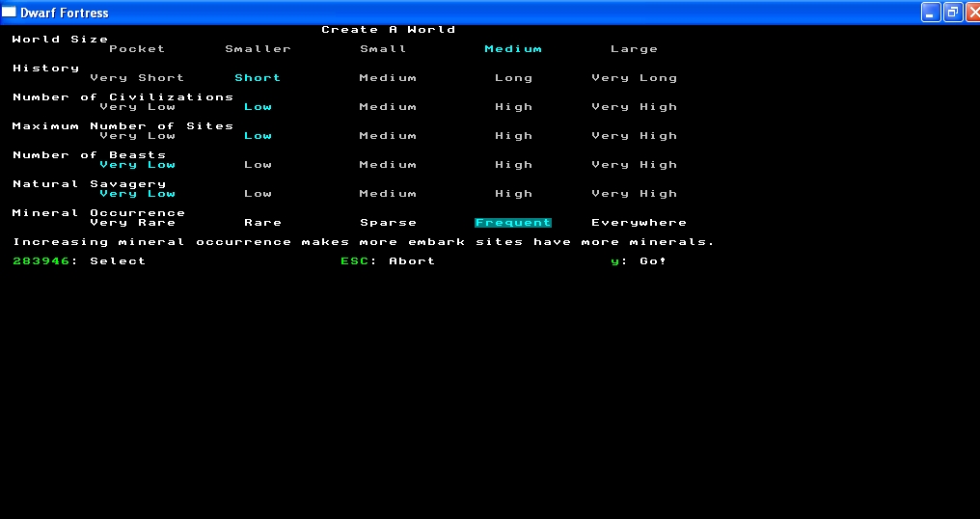Set Natural Savagery to Medium
980x519 pixels.
(x=388, y=193)
